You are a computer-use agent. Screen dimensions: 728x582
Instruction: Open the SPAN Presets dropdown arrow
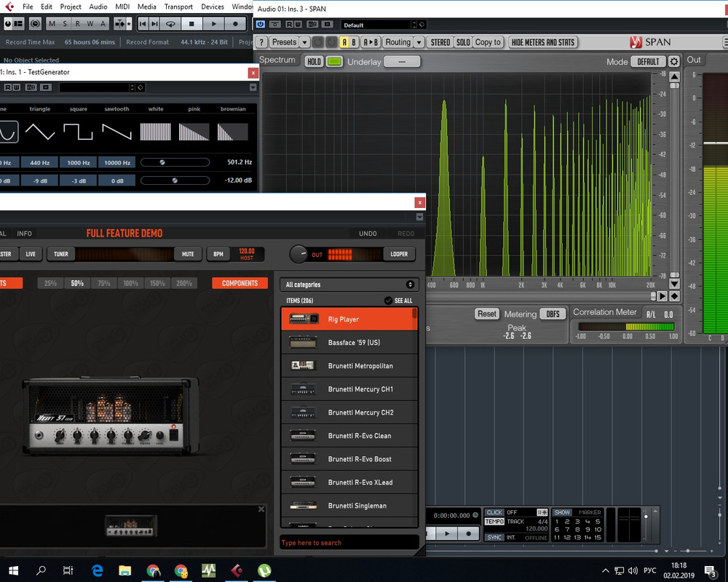tap(304, 42)
